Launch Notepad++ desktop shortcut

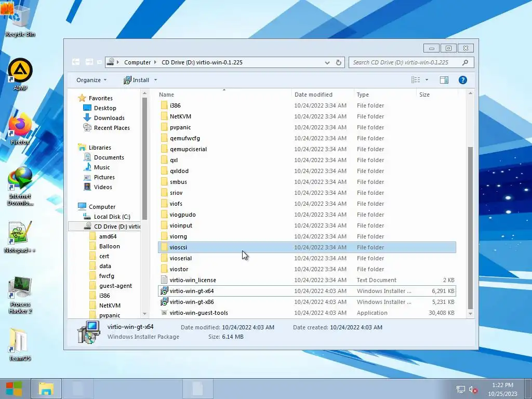click(x=20, y=237)
